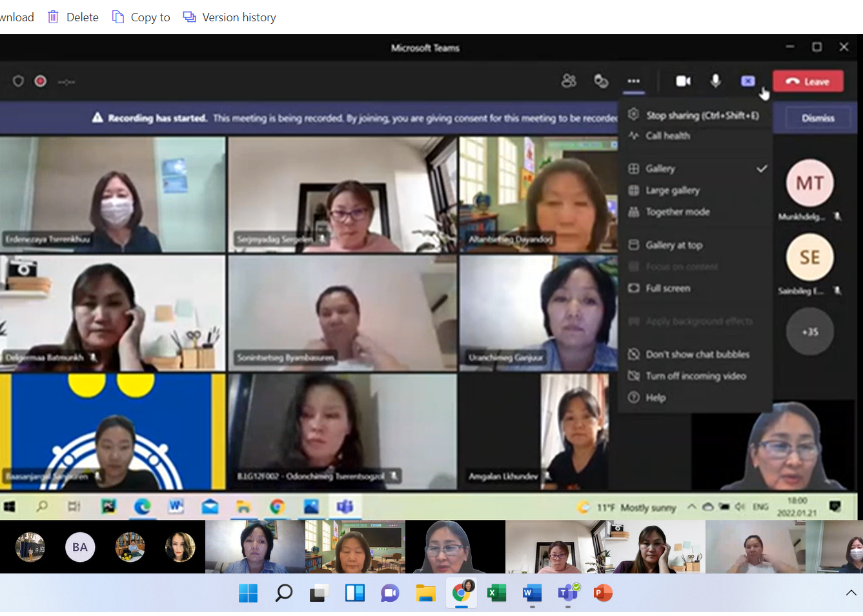The width and height of the screenshot is (863, 616).
Task: Click the search magnifier in recorded Windows 10 taskbar
Action: tap(42, 506)
